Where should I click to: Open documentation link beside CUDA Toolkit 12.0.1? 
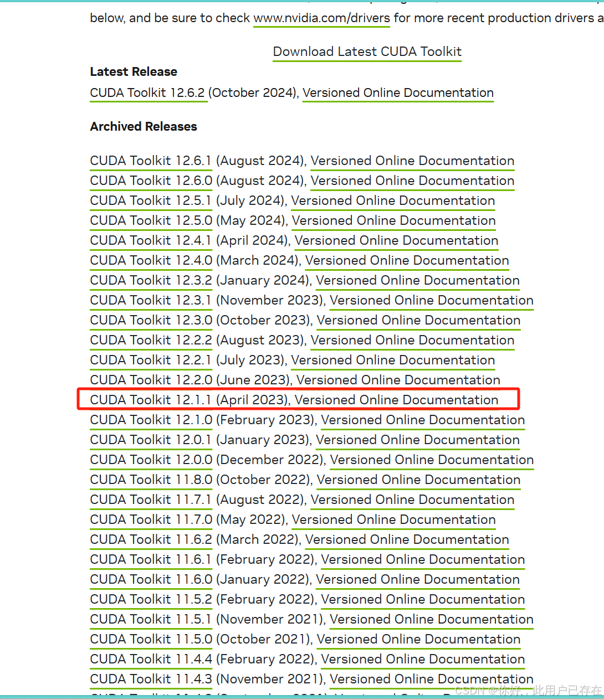(x=418, y=440)
